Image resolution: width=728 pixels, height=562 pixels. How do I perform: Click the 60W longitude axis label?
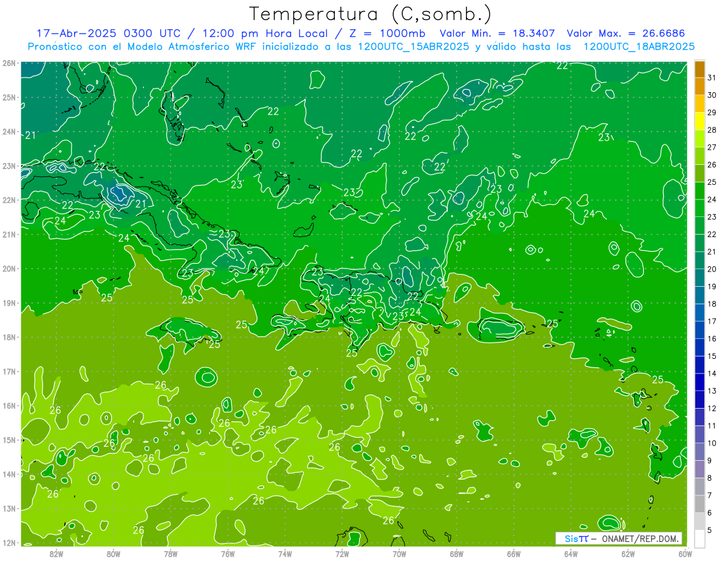tap(685, 554)
